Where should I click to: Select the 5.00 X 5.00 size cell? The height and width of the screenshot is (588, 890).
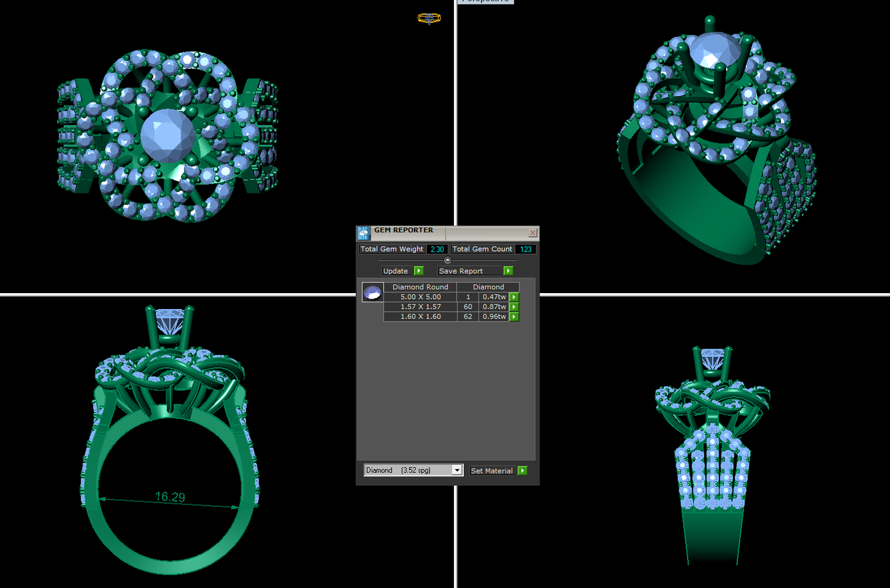click(421, 297)
